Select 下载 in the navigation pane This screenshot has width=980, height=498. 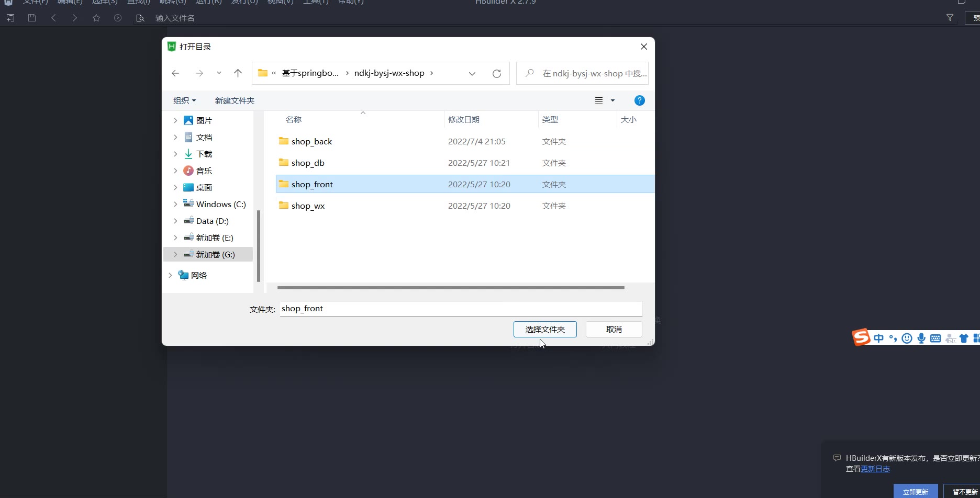[x=204, y=154]
